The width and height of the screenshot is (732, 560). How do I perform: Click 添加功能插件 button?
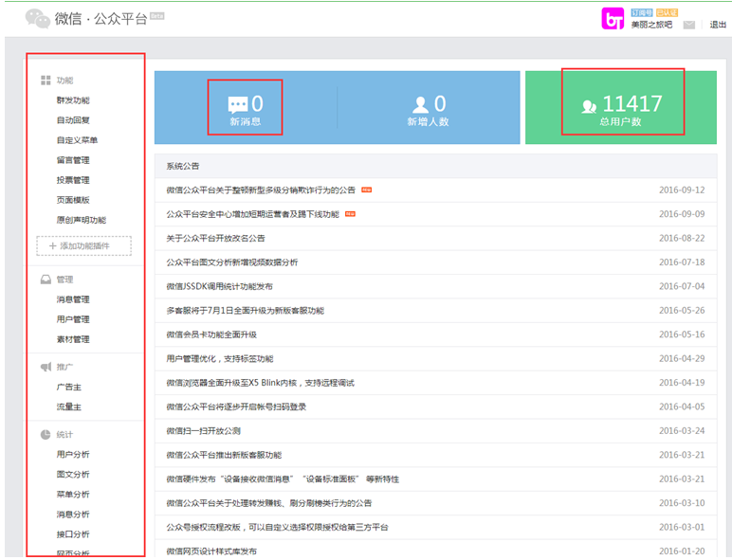[84, 246]
